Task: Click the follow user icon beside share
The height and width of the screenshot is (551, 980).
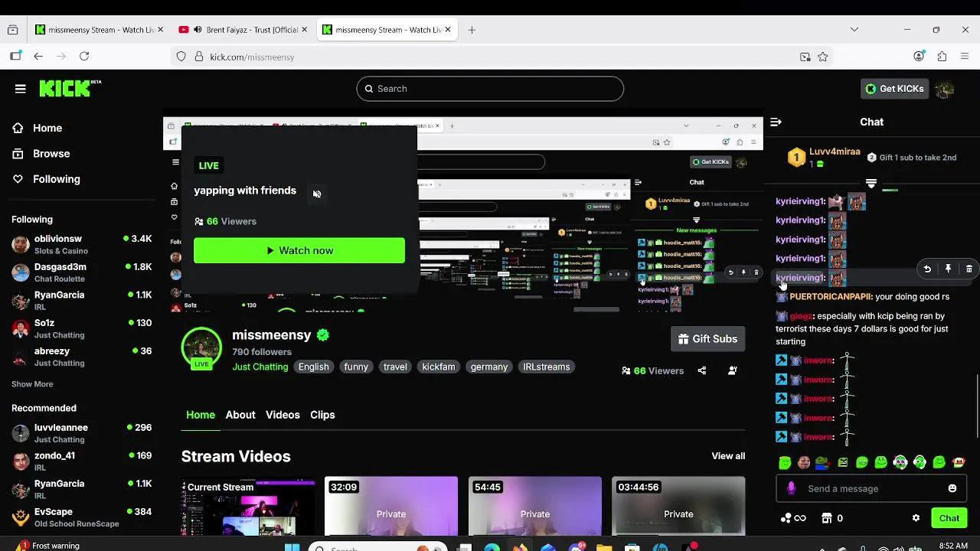Action: point(733,370)
